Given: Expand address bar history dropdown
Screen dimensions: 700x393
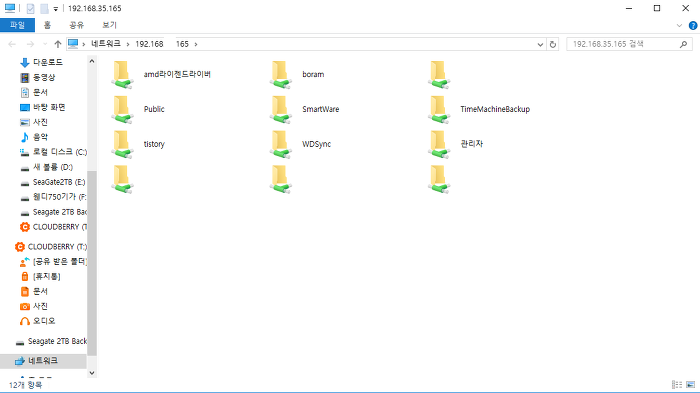Looking at the screenshot, I should tap(540, 44).
